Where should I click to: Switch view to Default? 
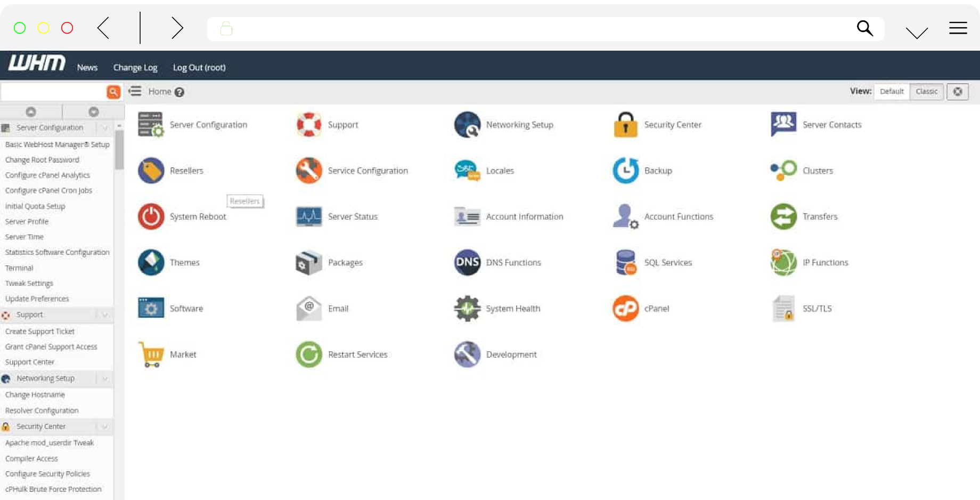click(892, 92)
